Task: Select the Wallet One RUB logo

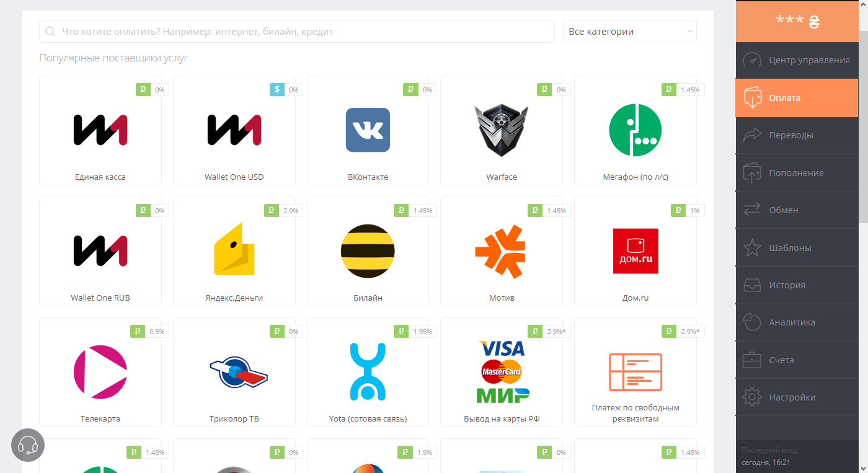Action: click(x=100, y=251)
